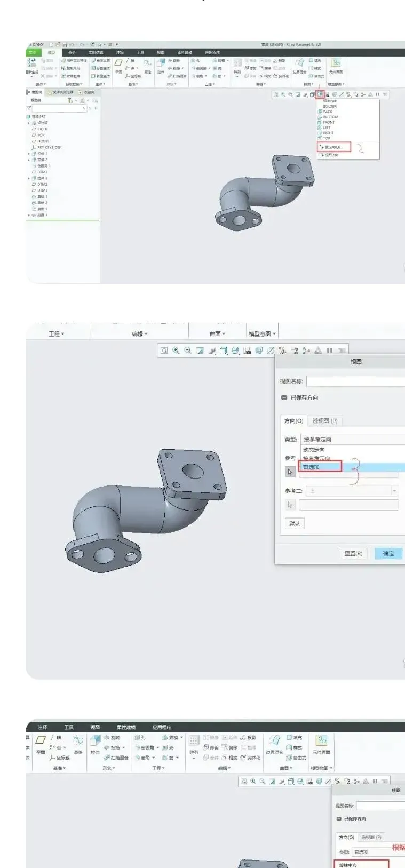Click Zoom Out icon in middle screenshot toolbar
The width and height of the screenshot is (405, 868).
pos(188,351)
